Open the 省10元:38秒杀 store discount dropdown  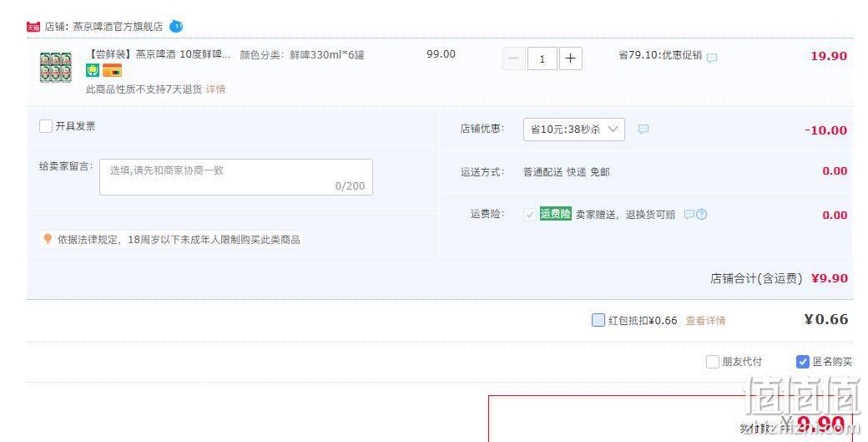click(x=574, y=129)
